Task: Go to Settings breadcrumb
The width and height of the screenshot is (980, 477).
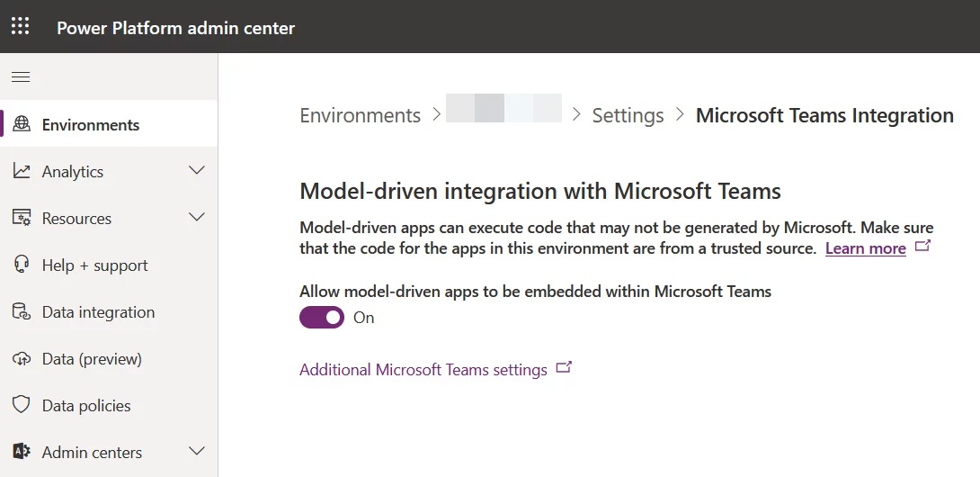Action: point(628,115)
